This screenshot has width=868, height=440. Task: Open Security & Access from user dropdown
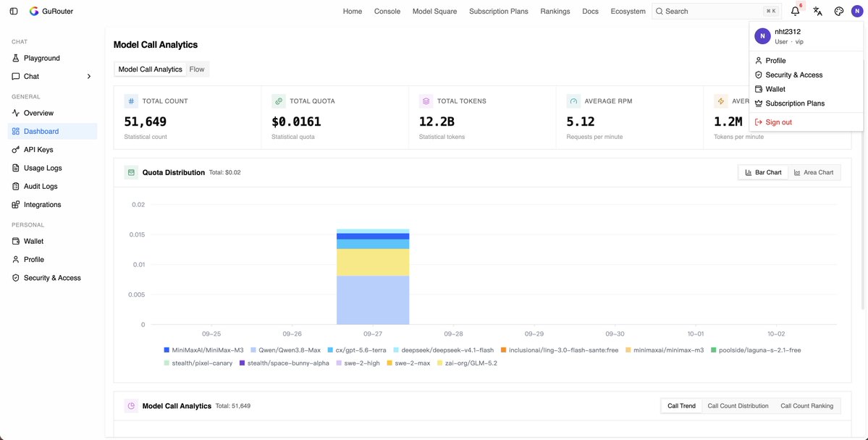coord(806,75)
